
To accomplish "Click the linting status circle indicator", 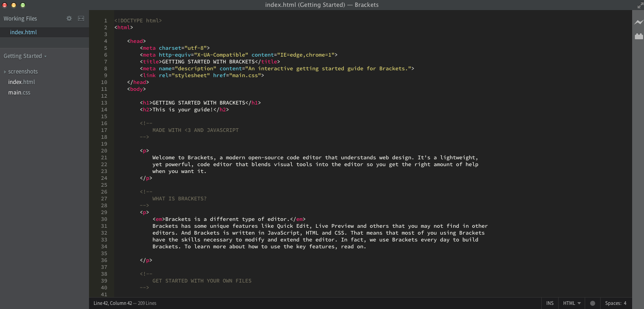I will click(x=592, y=303).
